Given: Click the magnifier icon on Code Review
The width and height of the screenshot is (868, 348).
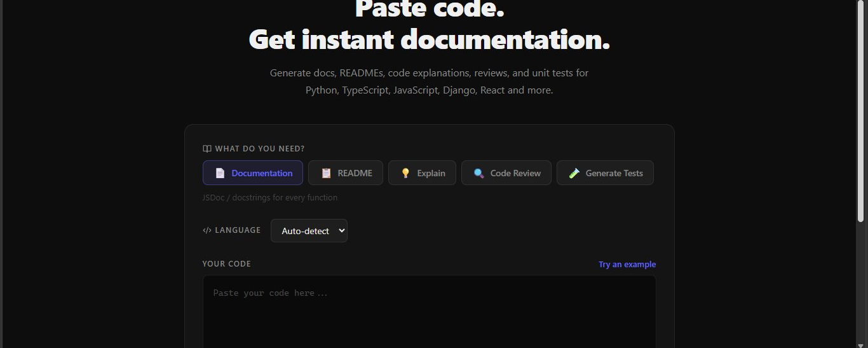Looking at the screenshot, I should [478, 173].
